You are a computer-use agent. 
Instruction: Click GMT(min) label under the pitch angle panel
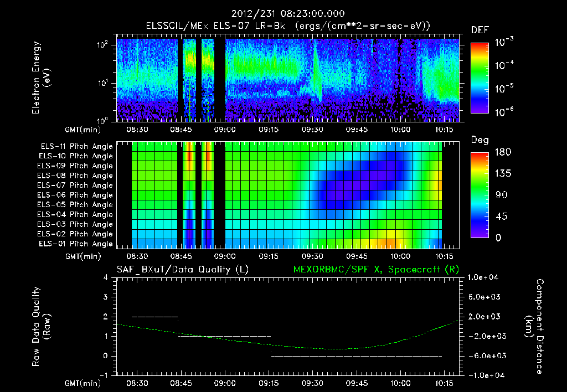click(x=83, y=256)
